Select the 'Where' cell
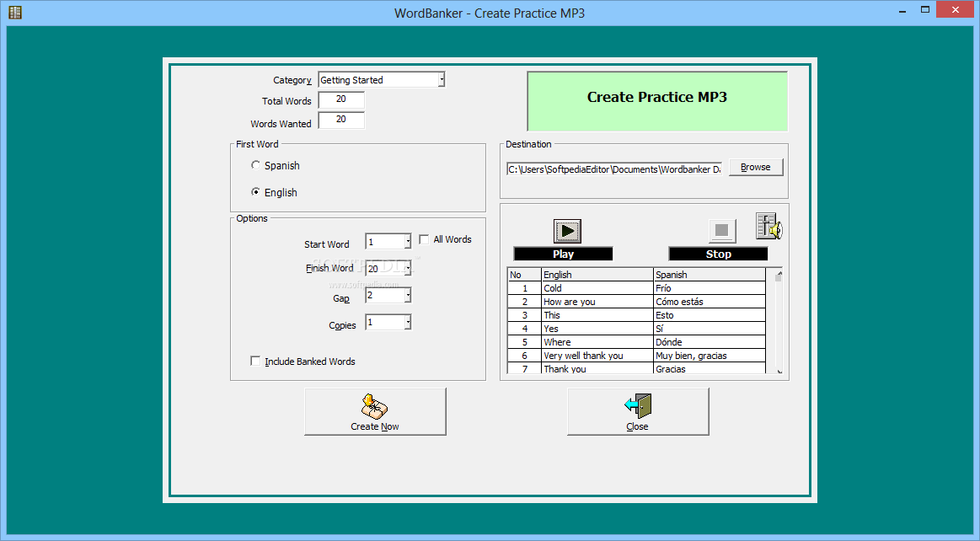 tap(597, 342)
